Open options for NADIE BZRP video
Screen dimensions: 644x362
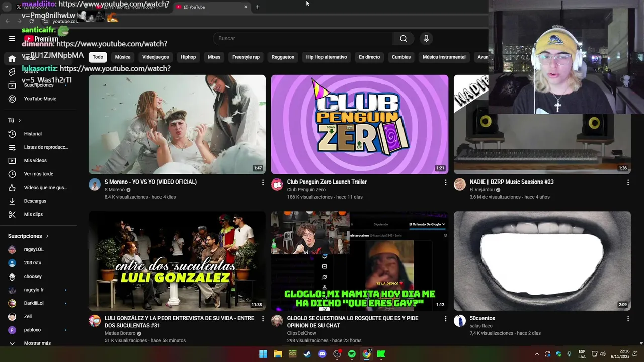pos(628,183)
